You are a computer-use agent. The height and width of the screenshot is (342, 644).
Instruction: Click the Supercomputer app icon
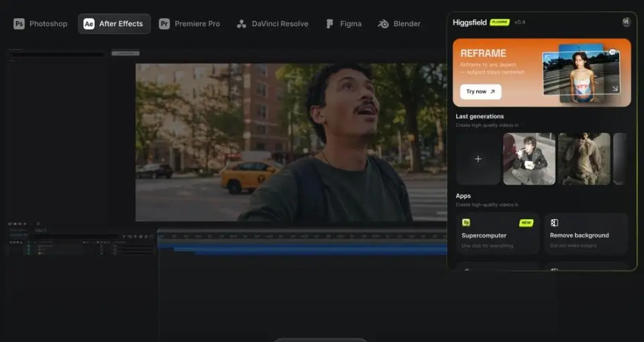point(466,223)
